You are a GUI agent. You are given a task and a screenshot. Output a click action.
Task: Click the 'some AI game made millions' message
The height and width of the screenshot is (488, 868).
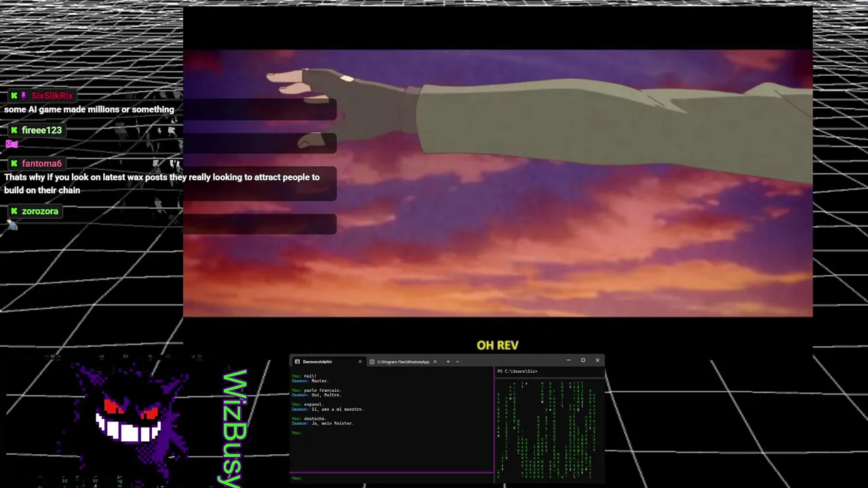(89, 110)
